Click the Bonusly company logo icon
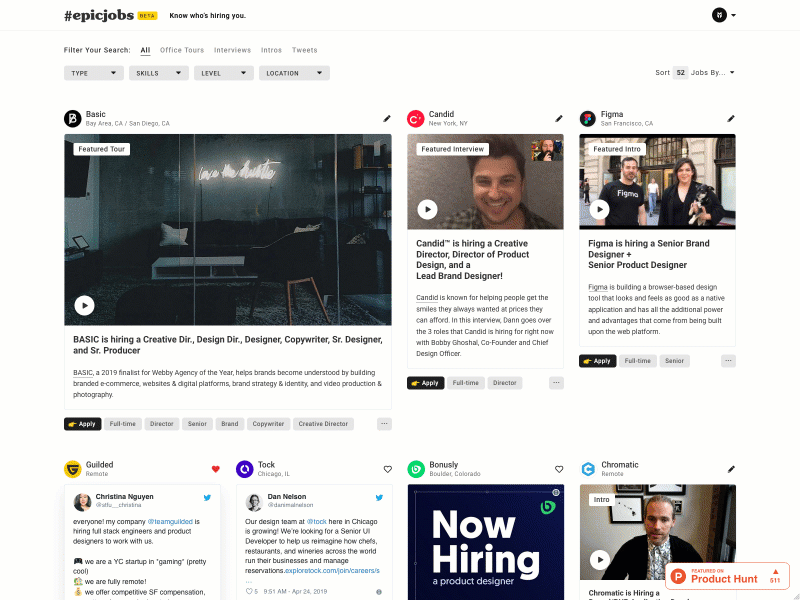Screen dimensions: 800x600 pyautogui.click(x=416, y=469)
